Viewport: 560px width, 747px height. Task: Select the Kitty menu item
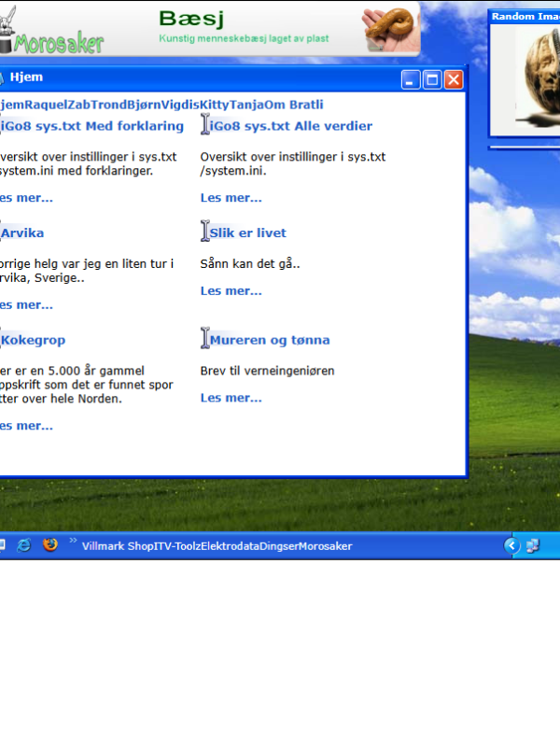point(215,105)
